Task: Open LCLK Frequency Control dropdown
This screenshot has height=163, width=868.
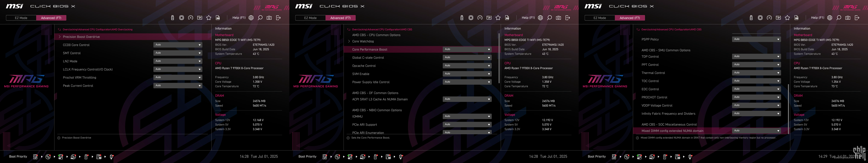Action: [178, 69]
